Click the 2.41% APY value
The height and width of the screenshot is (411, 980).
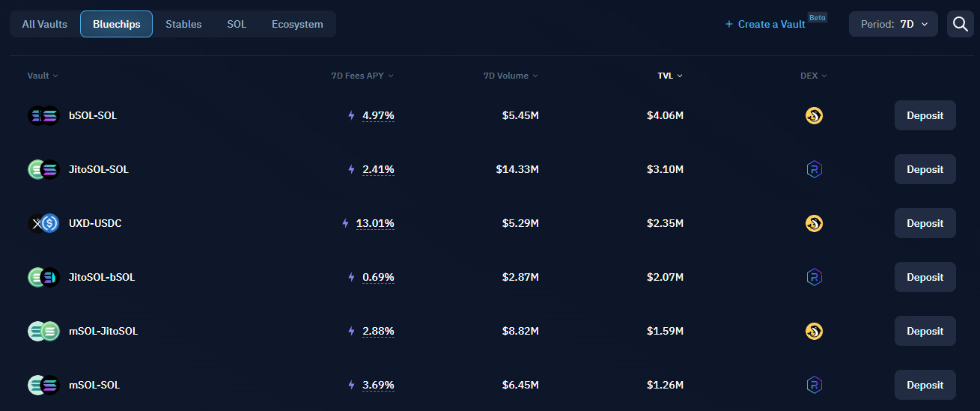(378, 170)
